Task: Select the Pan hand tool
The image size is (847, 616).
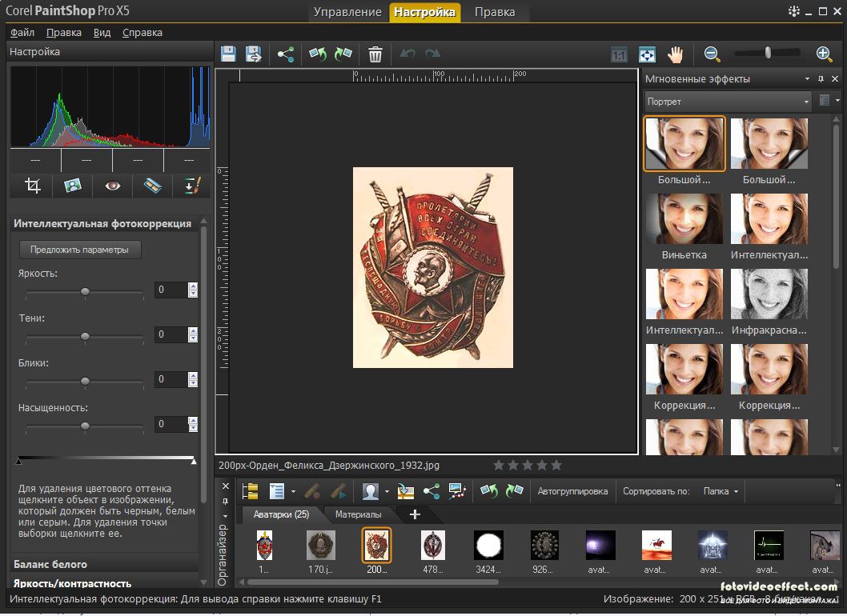Action: click(x=675, y=54)
